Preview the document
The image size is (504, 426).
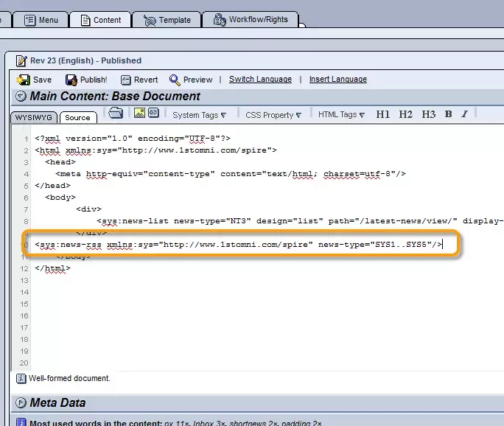click(x=191, y=80)
